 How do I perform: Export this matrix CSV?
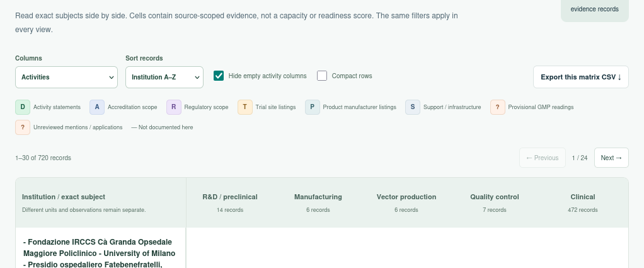coord(581,77)
